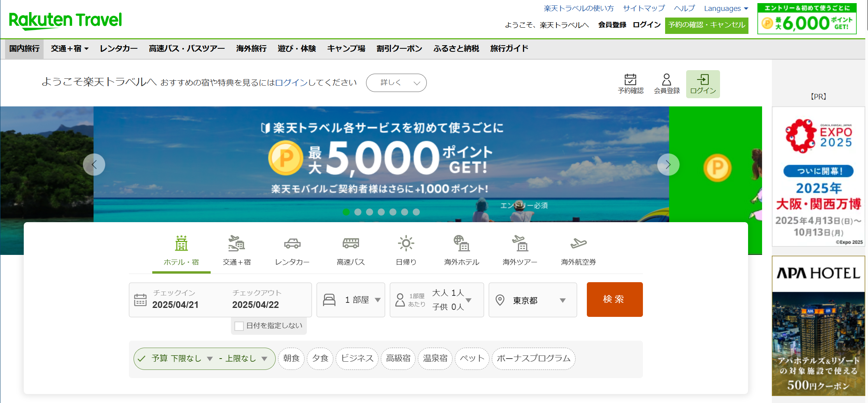The width and height of the screenshot is (868, 403).
Task: Open the 上限なし budget dropdown
Action: point(246,359)
